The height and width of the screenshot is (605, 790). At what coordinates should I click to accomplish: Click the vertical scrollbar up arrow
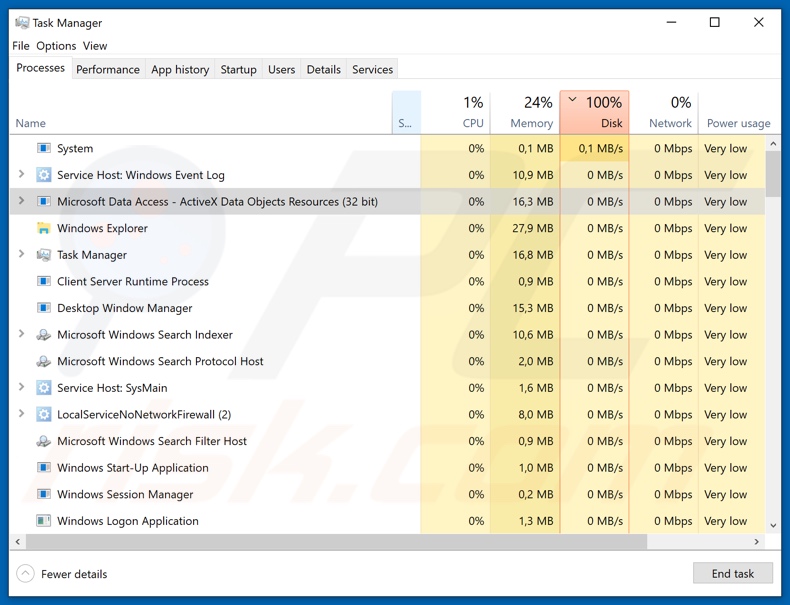(x=773, y=144)
